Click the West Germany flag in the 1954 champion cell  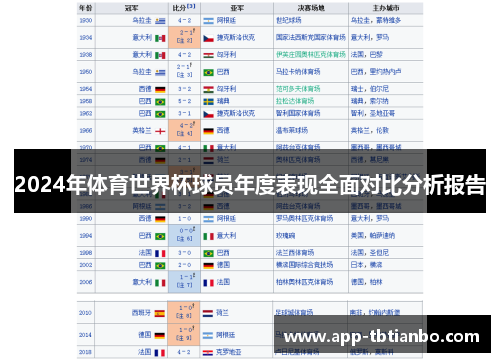tap(160, 89)
